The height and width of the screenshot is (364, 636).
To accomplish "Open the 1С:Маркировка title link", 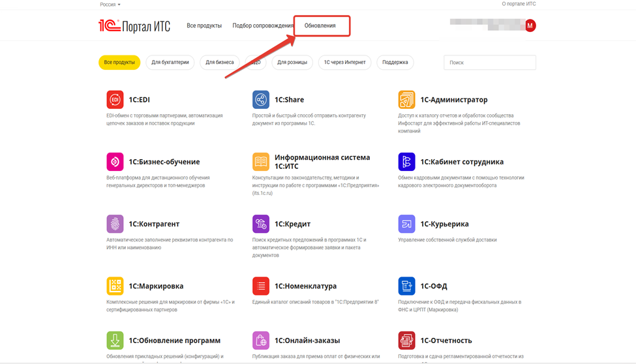I will pyautogui.click(x=156, y=286).
